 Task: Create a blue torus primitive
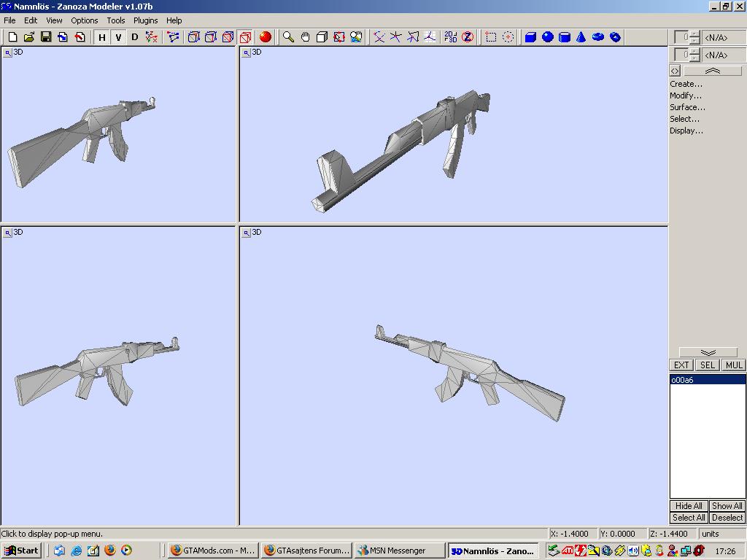(598, 37)
